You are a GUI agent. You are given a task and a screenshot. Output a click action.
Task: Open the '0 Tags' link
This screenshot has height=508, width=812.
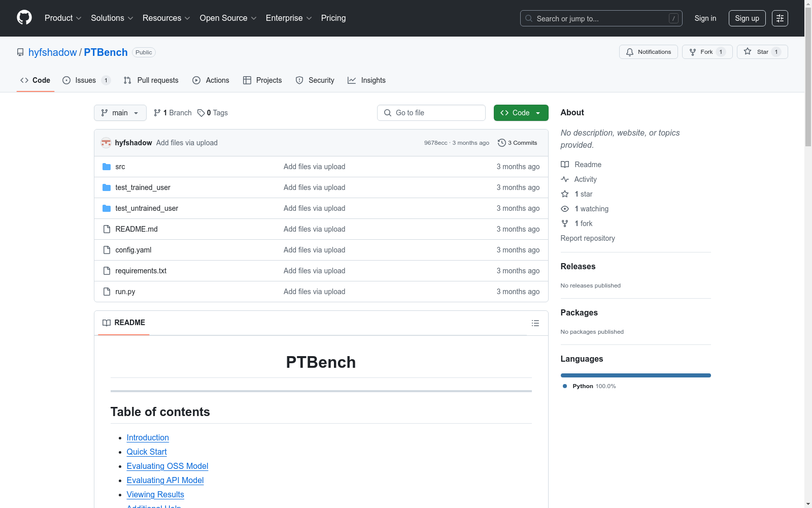click(x=213, y=113)
